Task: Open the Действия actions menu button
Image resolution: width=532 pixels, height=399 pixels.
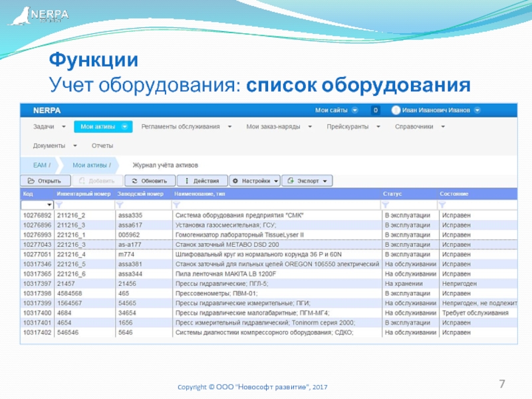Action: click(x=202, y=180)
